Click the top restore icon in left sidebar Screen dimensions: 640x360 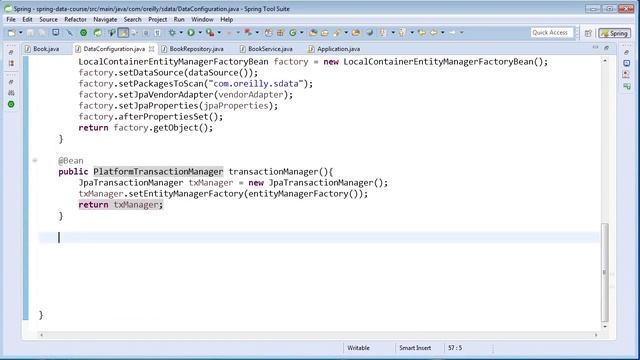click(x=11, y=52)
